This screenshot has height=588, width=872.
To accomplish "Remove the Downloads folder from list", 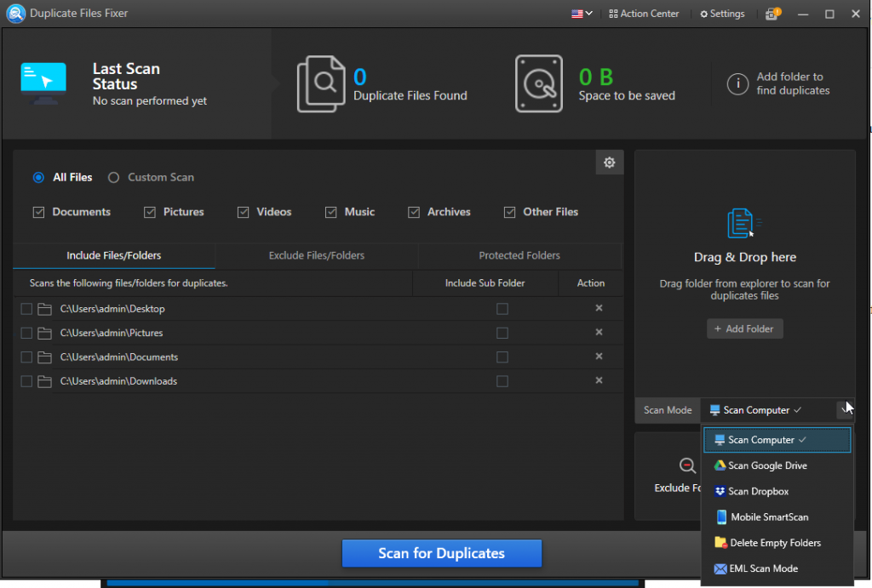I will pyautogui.click(x=599, y=380).
